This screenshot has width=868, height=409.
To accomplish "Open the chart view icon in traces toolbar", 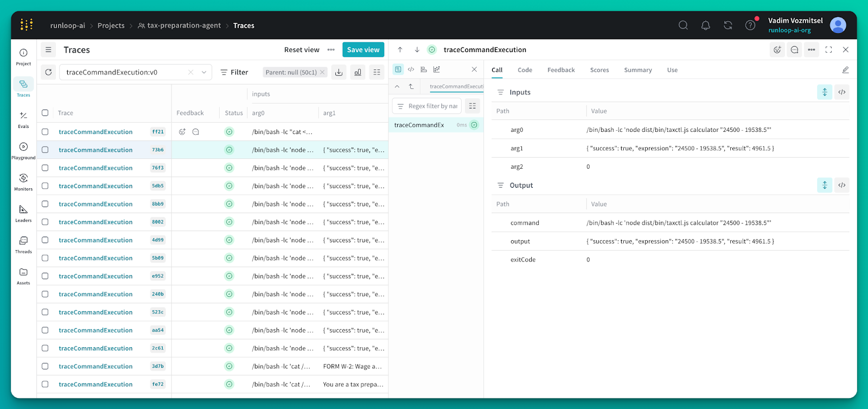I will pyautogui.click(x=358, y=72).
